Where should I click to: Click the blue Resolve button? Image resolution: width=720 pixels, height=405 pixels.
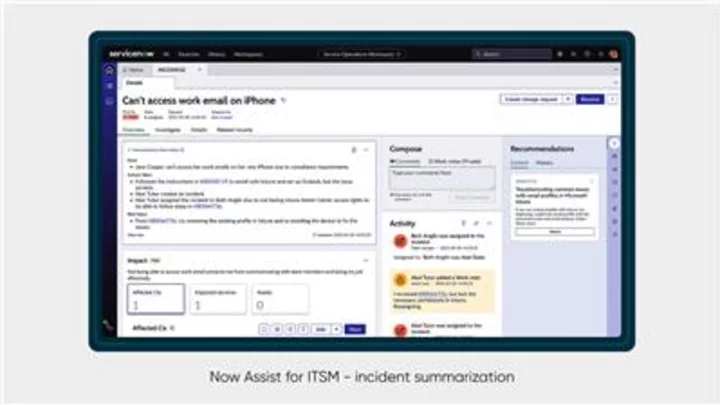(590, 99)
